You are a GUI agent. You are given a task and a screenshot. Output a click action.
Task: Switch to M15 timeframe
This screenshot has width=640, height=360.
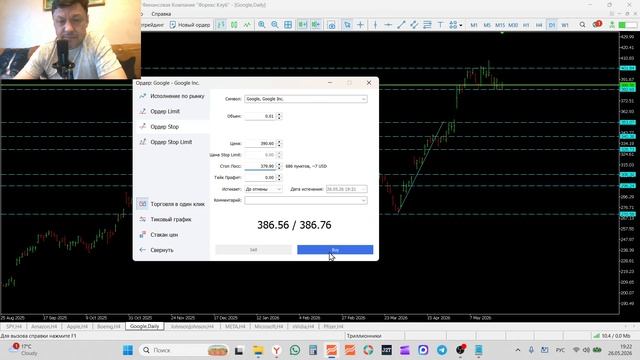click(x=500, y=25)
